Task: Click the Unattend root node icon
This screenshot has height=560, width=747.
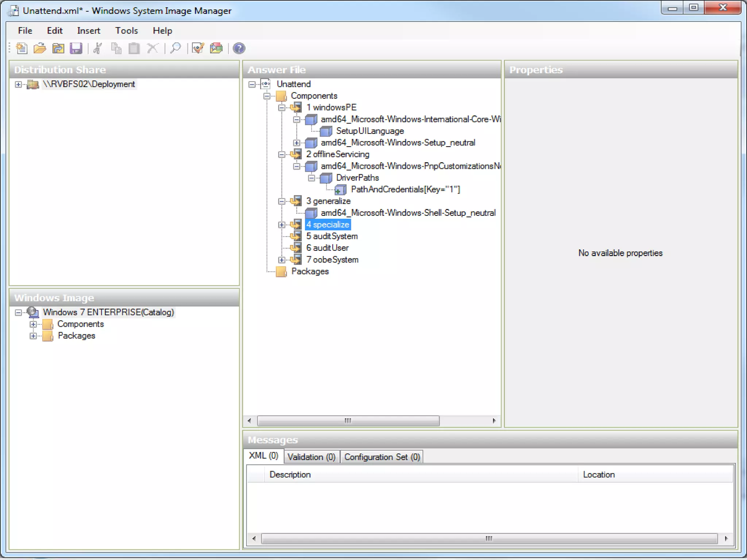Action: (x=266, y=84)
